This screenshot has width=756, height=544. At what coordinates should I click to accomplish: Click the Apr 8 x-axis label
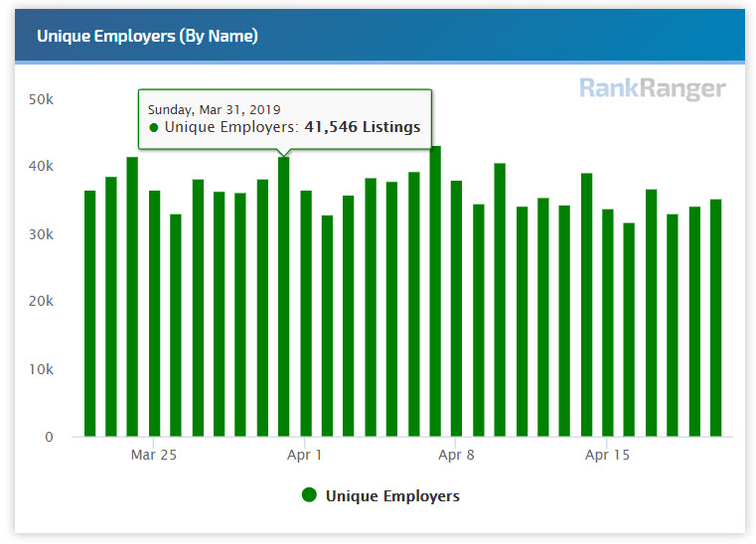point(456,455)
